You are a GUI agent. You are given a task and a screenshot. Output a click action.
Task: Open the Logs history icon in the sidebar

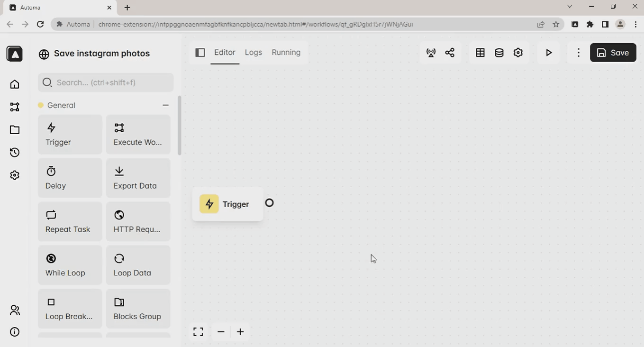pos(15,153)
